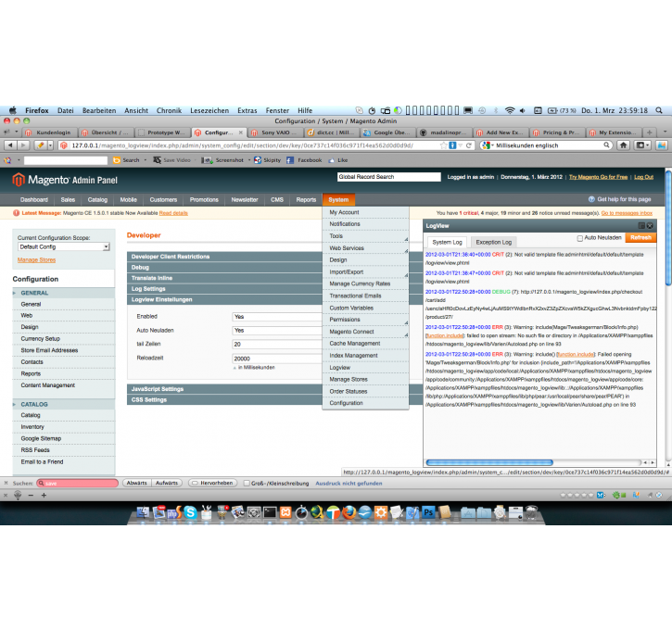672x630 pixels.
Task: Click the LogView horizontal scrollbar
Action: tap(489, 462)
